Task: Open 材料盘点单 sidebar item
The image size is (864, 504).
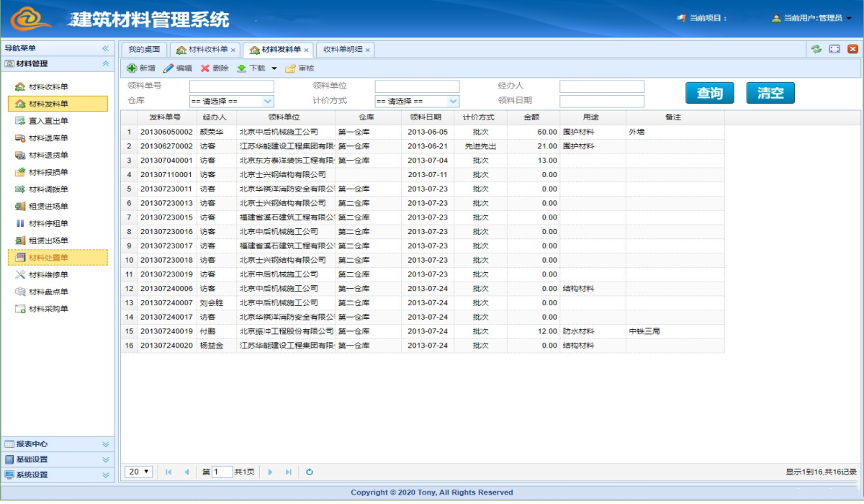Action: point(48,292)
